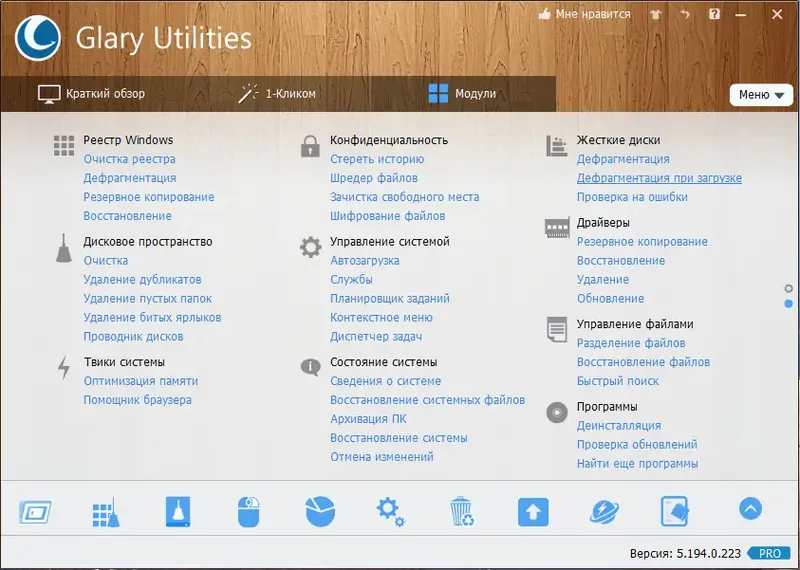Click the undo arrow icon in title bar
The height and width of the screenshot is (570, 800).
[685, 14]
